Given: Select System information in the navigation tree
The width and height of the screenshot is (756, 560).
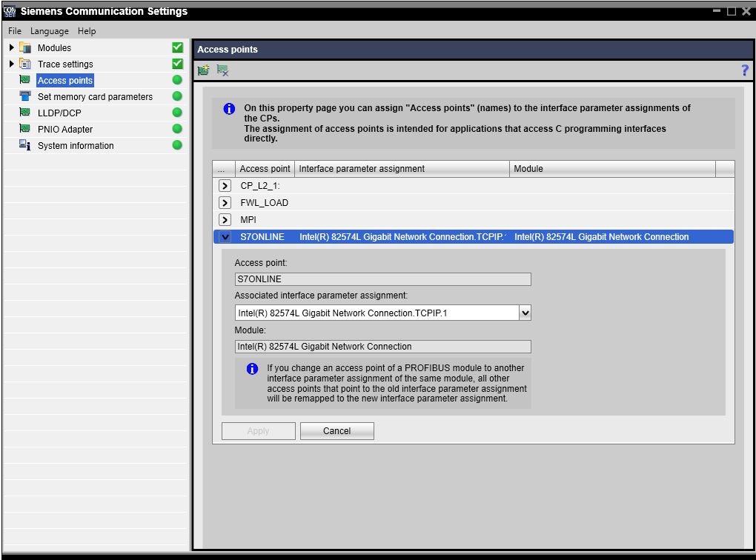Looking at the screenshot, I should click(76, 145).
